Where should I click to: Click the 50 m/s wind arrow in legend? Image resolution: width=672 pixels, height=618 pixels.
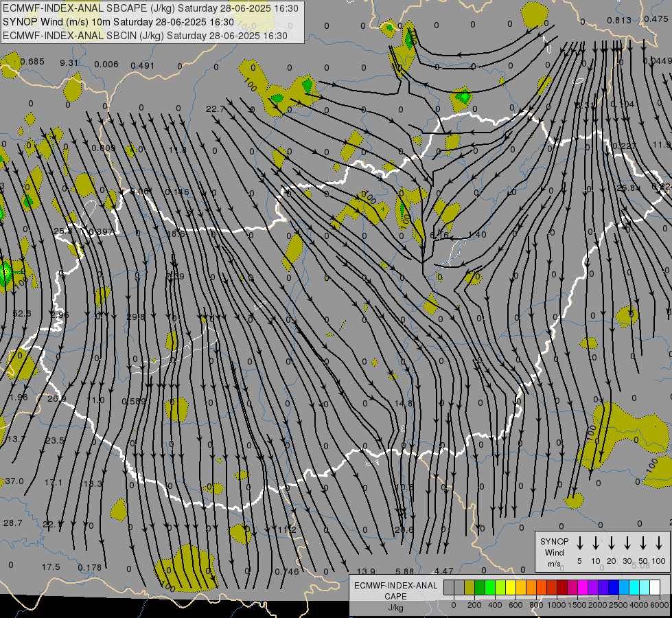(643, 543)
